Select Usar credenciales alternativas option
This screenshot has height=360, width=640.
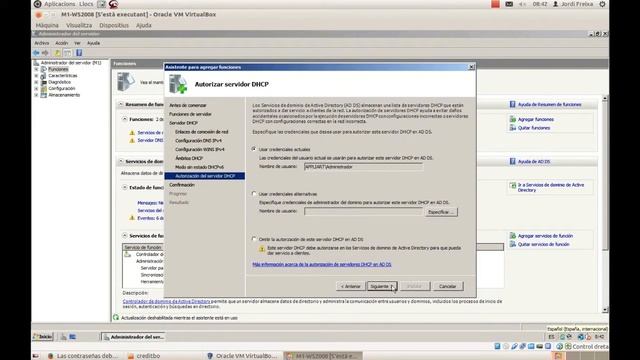[x=254, y=194]
